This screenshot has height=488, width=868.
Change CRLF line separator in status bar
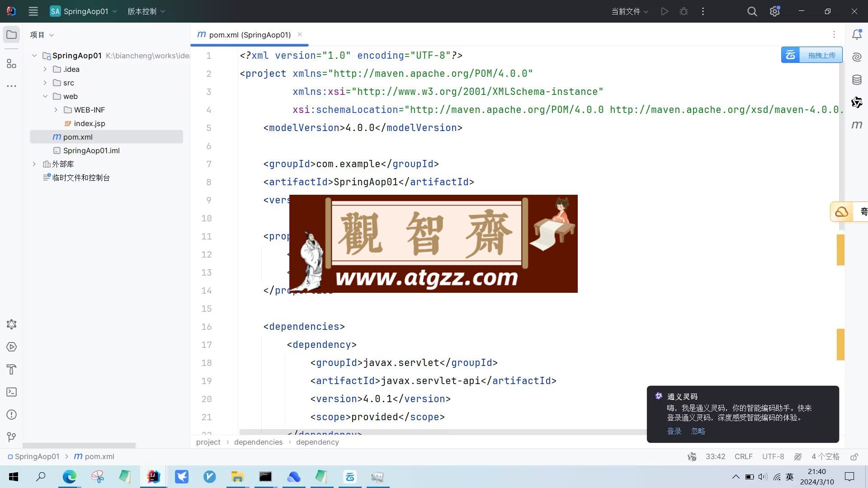(x=744, y=457)
